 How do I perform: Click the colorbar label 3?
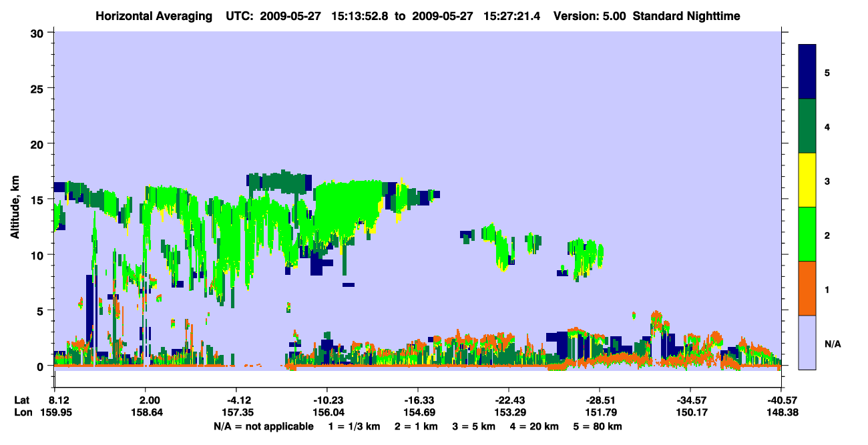(827, 181)
